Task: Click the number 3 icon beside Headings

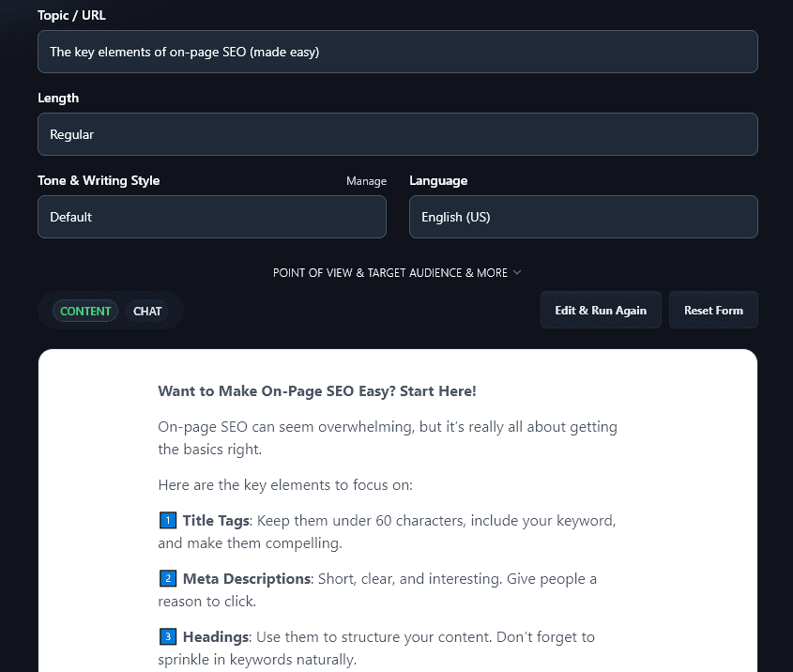Action: tap(168, 637)
